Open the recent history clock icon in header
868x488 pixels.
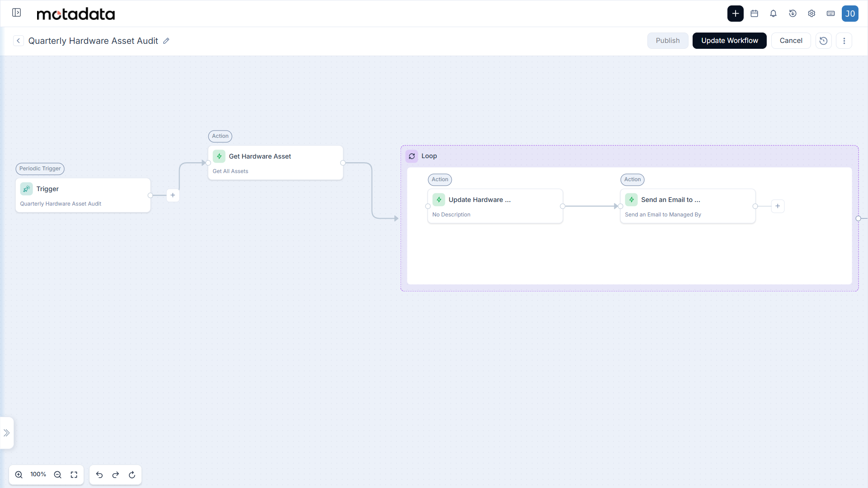(793, 14)
